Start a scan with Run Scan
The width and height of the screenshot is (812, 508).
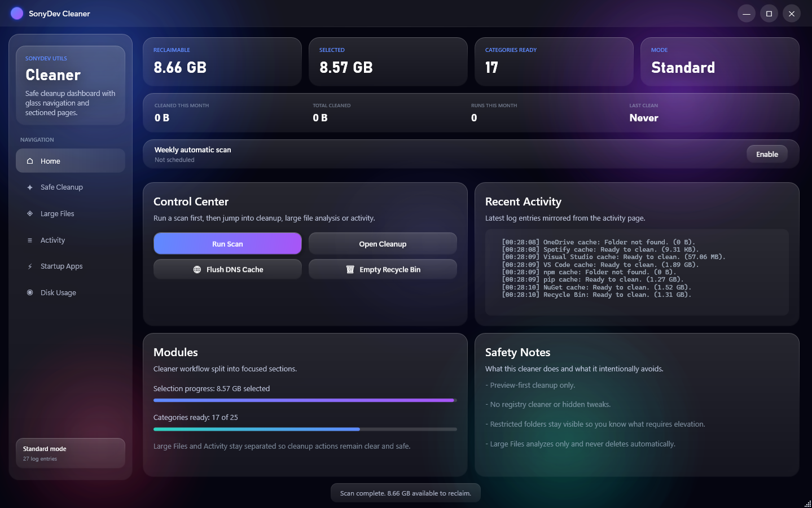(227, 244)
